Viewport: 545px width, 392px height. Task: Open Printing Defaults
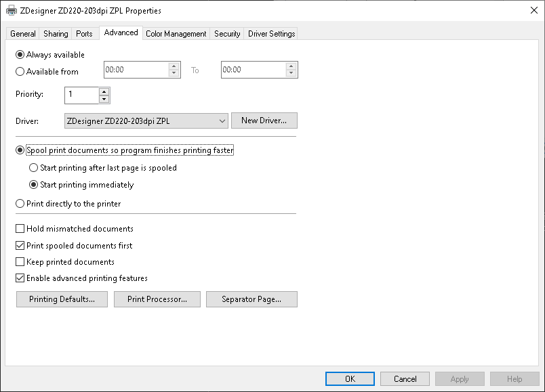[x=61, y=299]
